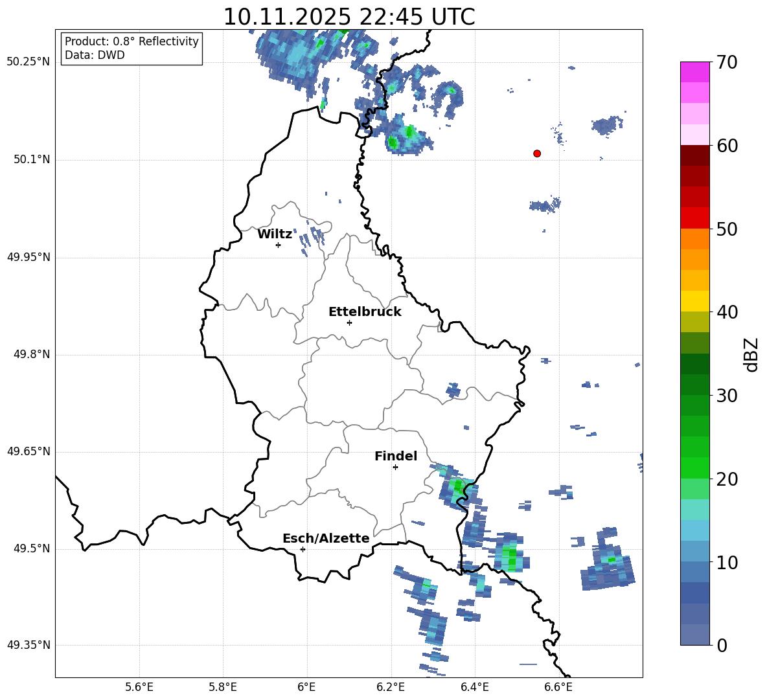
Task: Click the 49.35°N latitude label
Action: (x=29, y=645)
